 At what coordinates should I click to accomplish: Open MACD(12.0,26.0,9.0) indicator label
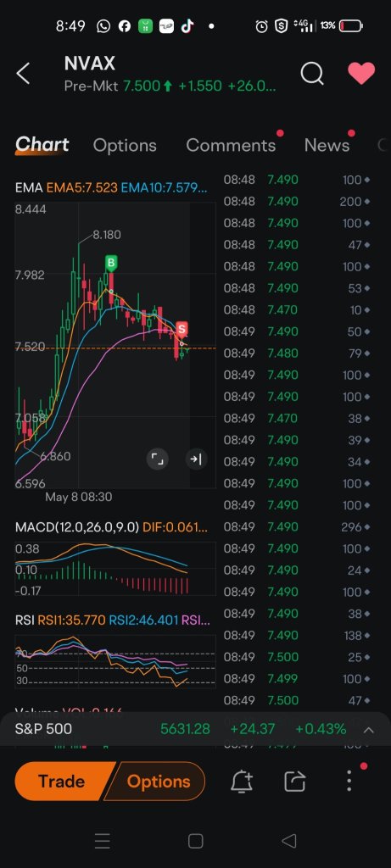pyautogui.click(x=77, y=527)
